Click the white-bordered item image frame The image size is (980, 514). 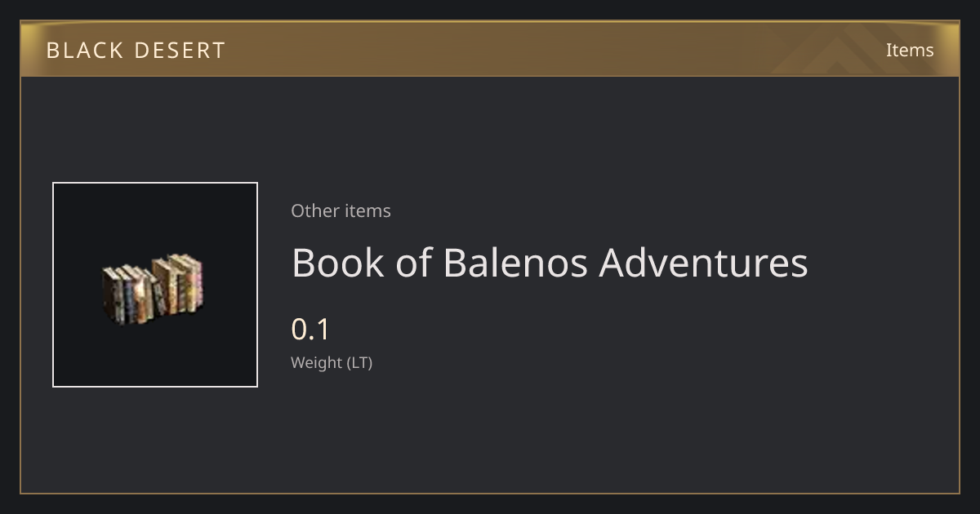coord(155,285)
